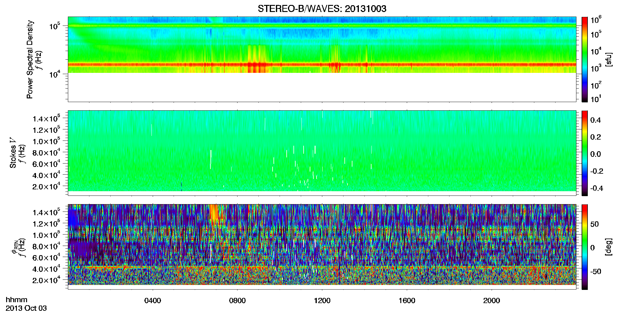Click the "1.4×10⁵" y-axis tick of the φ RTN panel
Viewport: 644px width, 332px height.
point(46,212)
